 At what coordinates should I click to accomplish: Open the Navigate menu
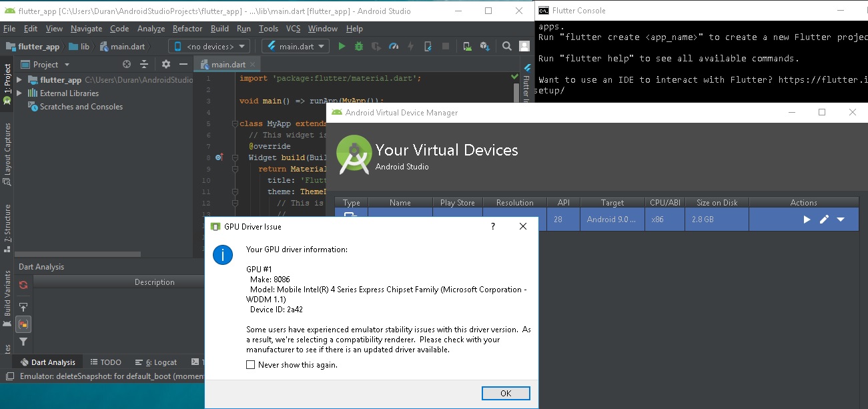coord(86,29)
